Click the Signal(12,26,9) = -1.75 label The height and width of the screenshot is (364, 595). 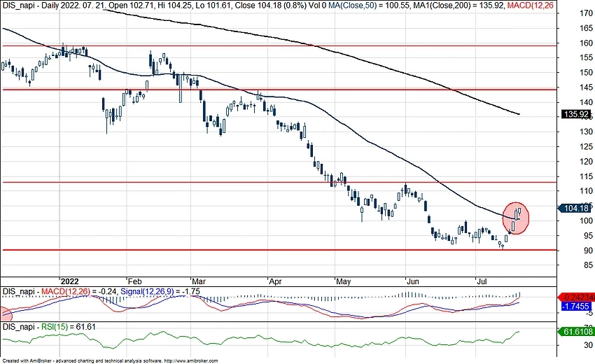(160, 291)
